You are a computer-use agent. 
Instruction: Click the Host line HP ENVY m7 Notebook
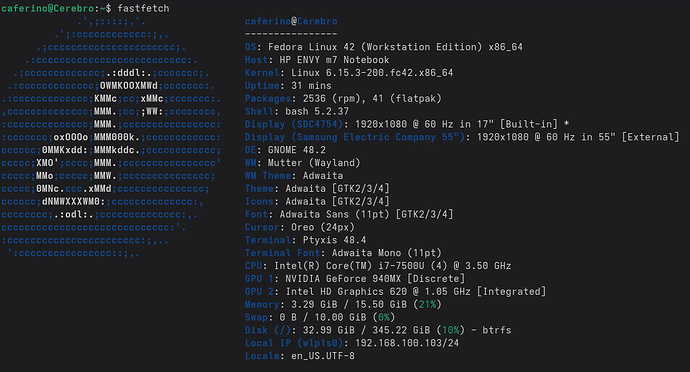[317, 60]
